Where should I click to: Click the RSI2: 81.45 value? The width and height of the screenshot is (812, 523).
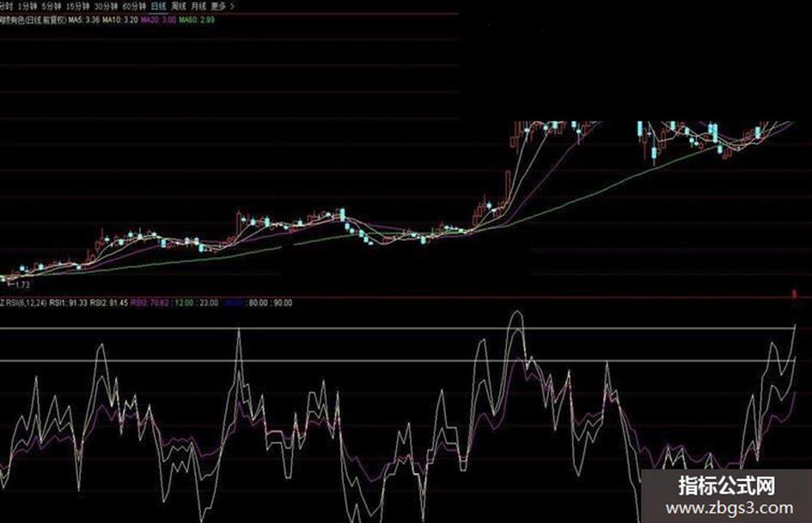coord(109,302)
